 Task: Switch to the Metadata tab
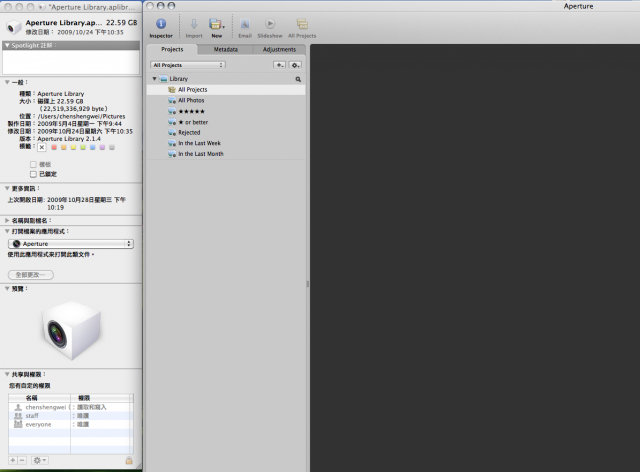tap(225, 49)
